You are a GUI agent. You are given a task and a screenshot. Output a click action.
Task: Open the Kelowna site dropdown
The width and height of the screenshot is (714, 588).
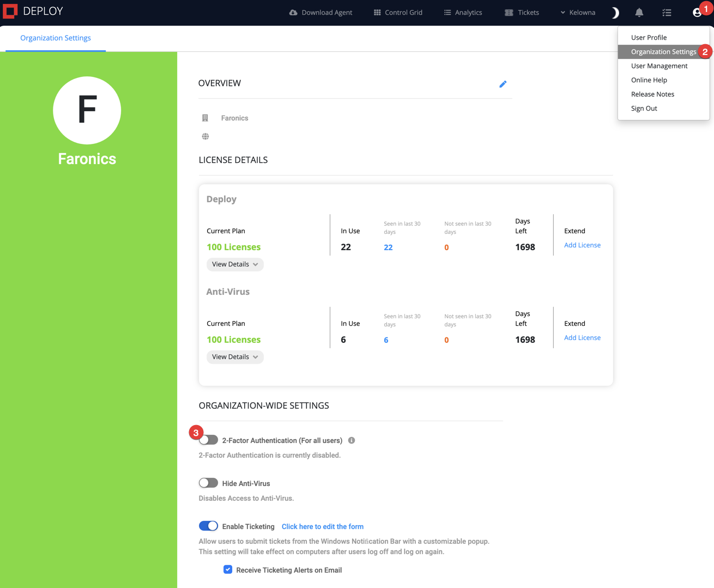tap(578, 13)
